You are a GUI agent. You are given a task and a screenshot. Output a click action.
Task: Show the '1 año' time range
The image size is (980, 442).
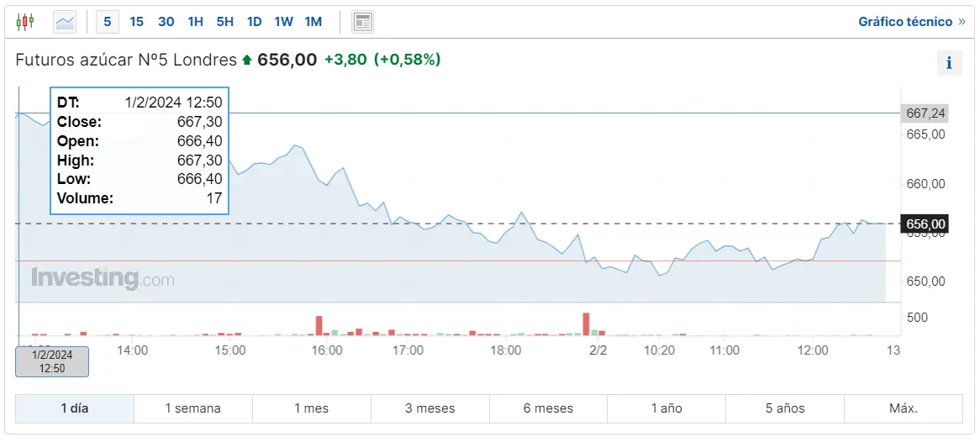coord(667,408)
